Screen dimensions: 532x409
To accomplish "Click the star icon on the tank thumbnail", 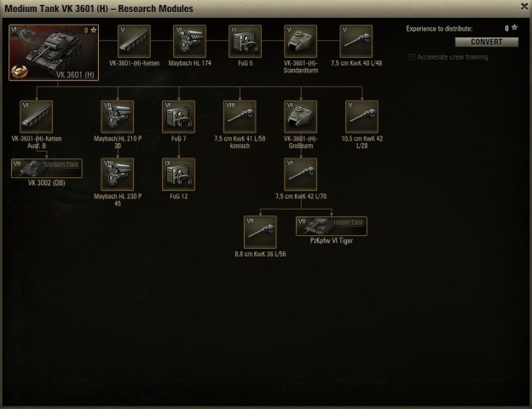I will pos(93,30).
